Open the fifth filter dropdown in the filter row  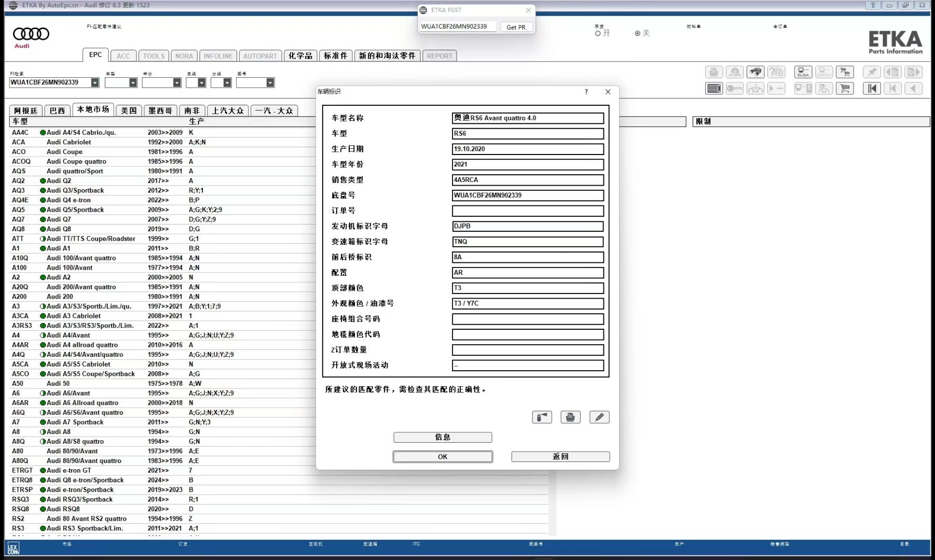(x=227, y=82)
